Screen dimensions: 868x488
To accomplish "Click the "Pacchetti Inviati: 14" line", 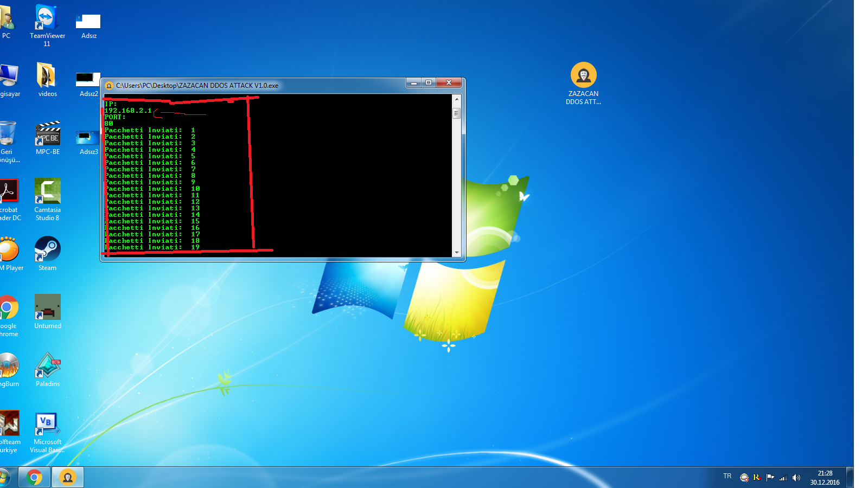I will (x=152, y=215).
